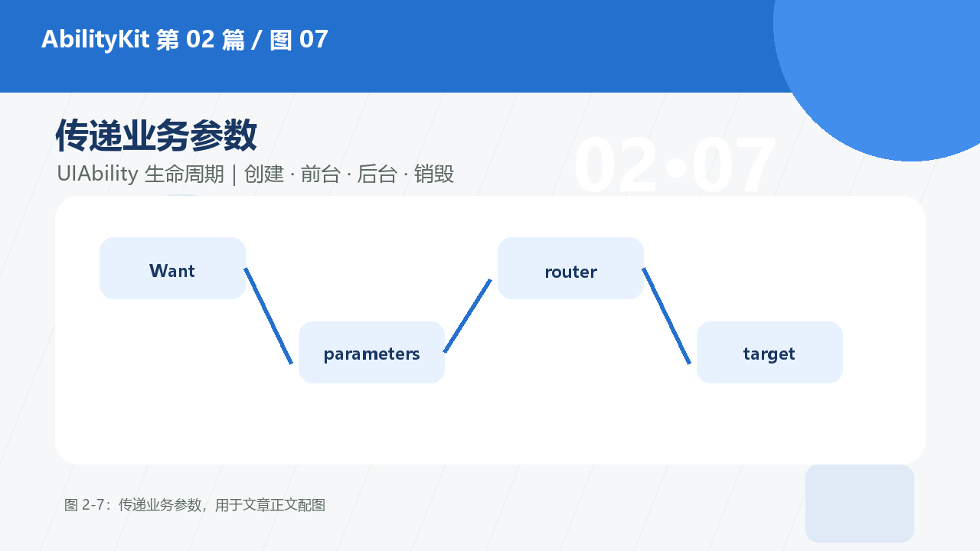Click the title '传递业务参数'
The height and width of the screenshot is (551, 980).
pyautogui.click(x=156, y=135)
